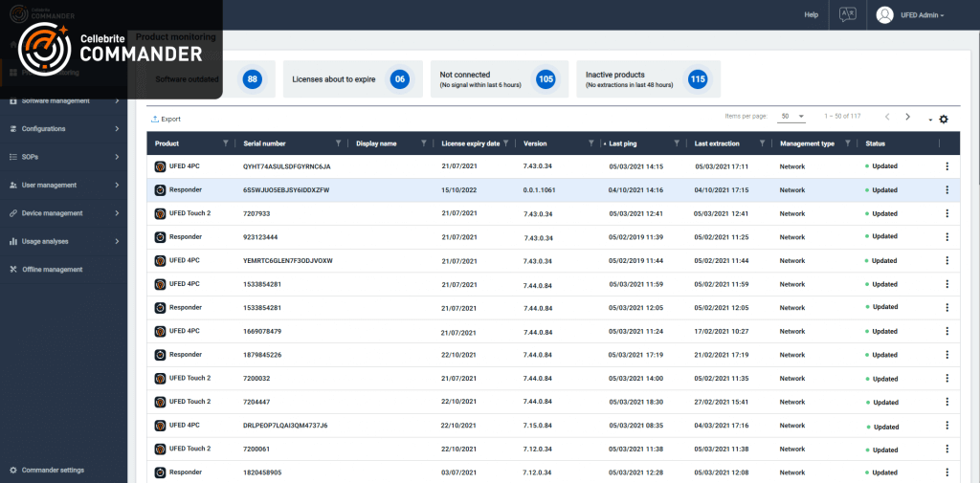Go to the next page of results
Viewport: 980px width, 483px height.
[908, 117]
